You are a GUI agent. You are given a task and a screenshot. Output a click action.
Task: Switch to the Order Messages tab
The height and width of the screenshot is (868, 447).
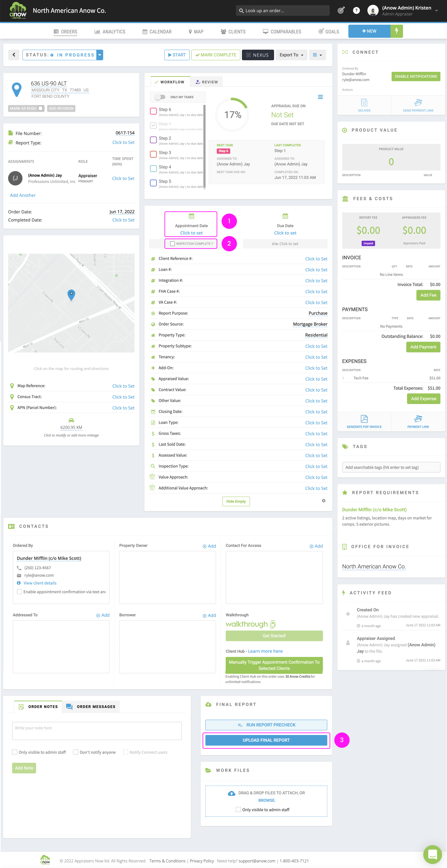click(91, 707)
